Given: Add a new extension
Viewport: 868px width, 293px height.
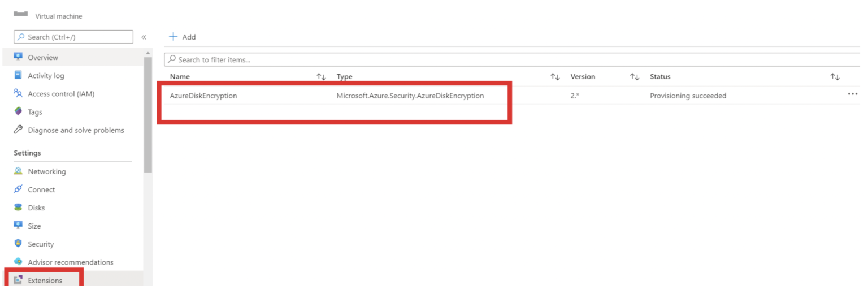Looking at the screenshot, I should click(182, 37).
